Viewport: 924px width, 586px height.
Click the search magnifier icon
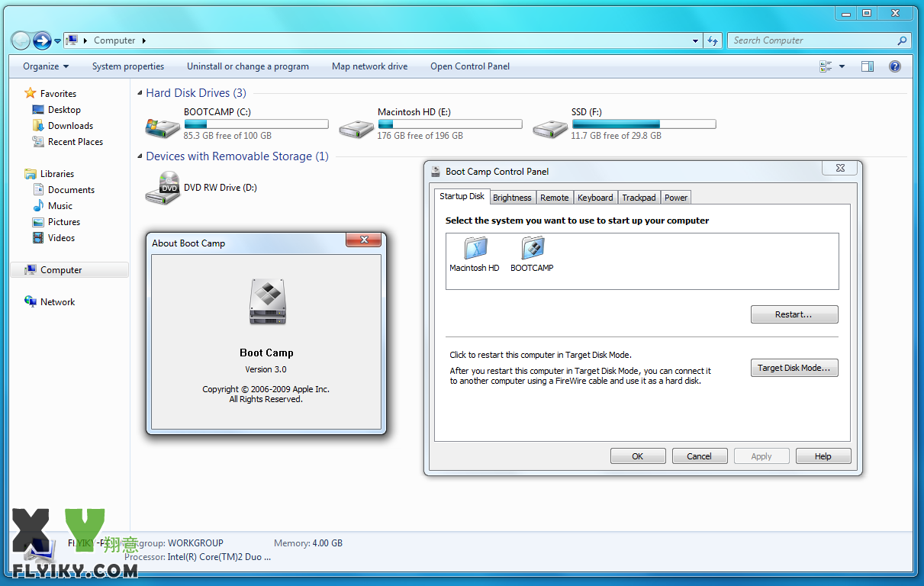903,40
